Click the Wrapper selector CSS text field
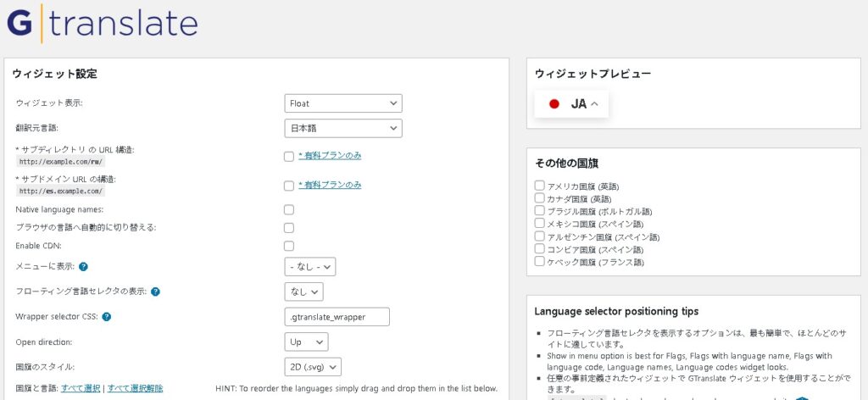The height and width of the screenshot is (400, 868). 337,317
